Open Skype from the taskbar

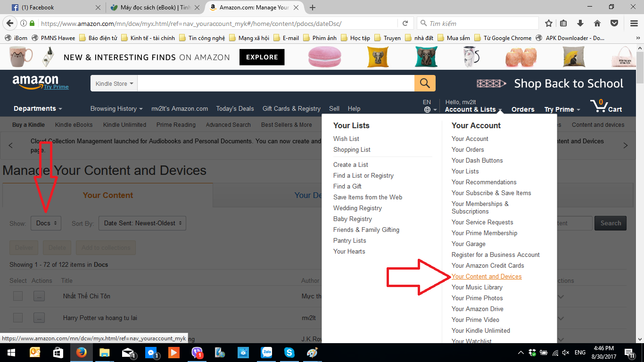[x=289, y=353]
